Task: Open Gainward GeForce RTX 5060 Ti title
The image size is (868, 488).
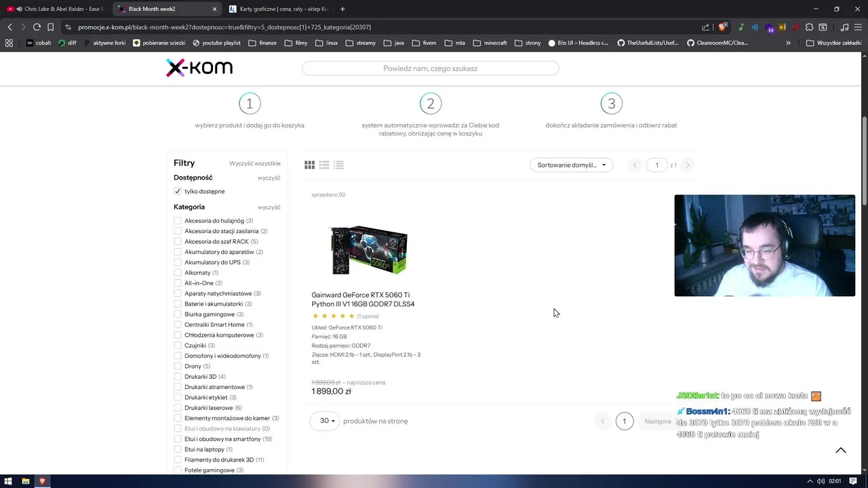Action: [363, 300]
